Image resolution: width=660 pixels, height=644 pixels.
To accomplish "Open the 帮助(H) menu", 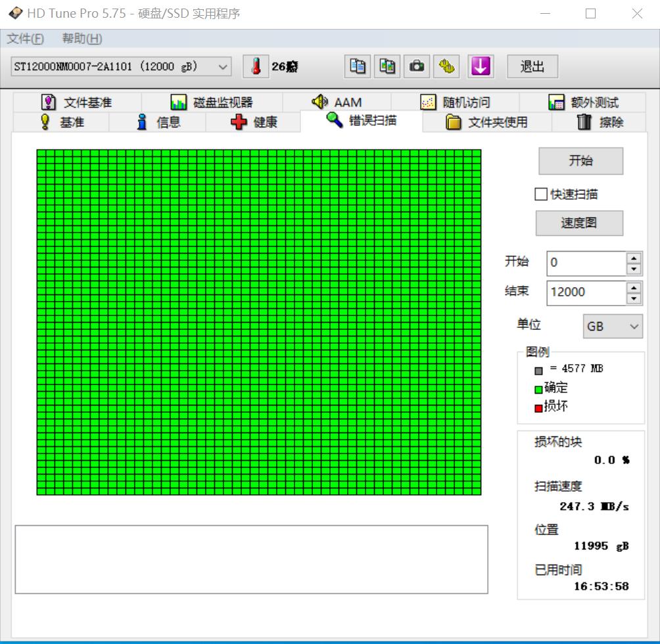I will click(x=82, y=39).
